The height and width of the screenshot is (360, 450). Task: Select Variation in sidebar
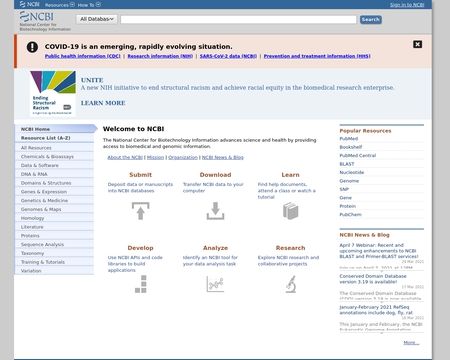pyautogui.click(x=54, y=271)
